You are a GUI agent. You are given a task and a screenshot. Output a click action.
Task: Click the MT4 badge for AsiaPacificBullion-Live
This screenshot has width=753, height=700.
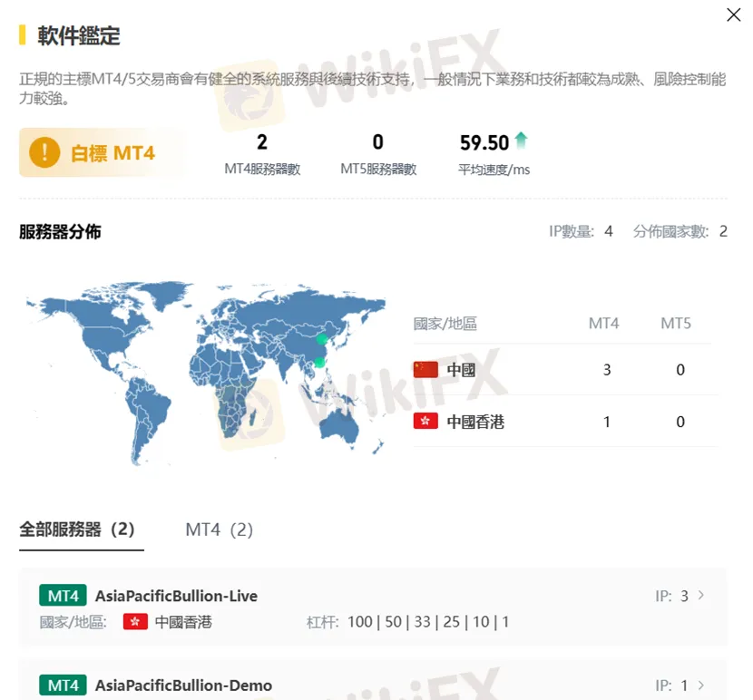tap(63, 596)
